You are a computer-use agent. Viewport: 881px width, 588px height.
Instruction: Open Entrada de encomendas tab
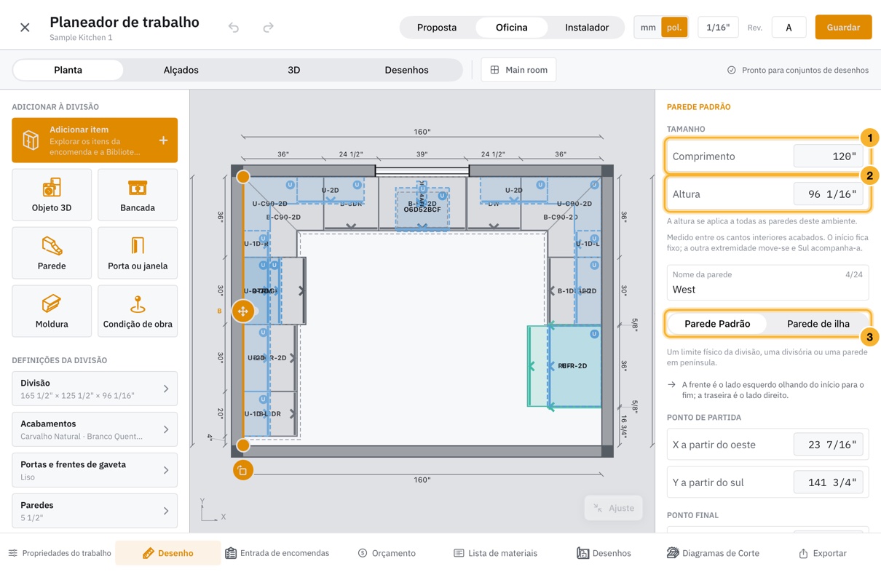(x=277, y=553)
